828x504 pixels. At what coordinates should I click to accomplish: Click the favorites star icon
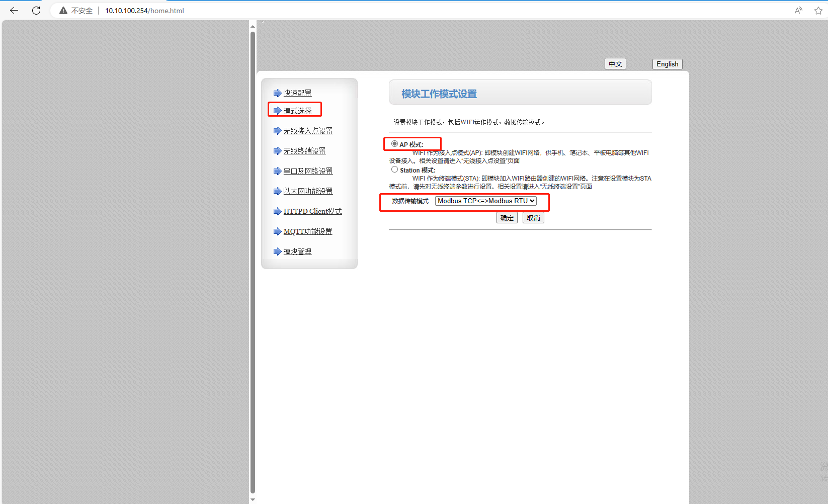coord(818,11)
